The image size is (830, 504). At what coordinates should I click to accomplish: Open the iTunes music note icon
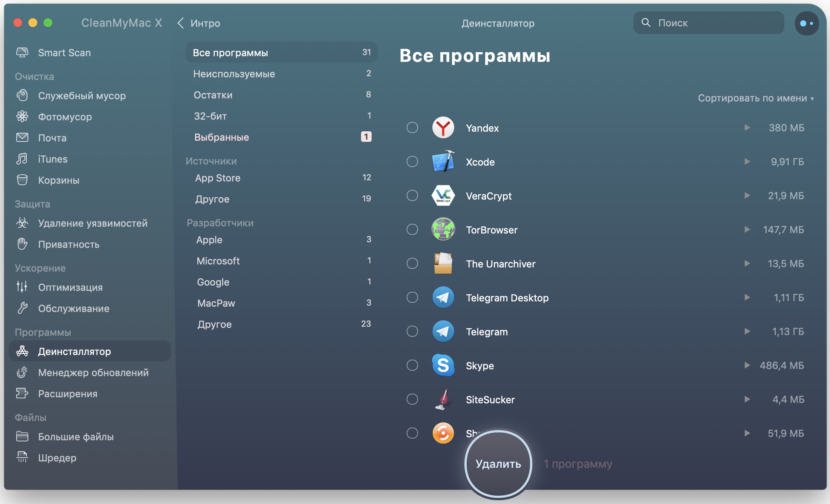[22, 159]
